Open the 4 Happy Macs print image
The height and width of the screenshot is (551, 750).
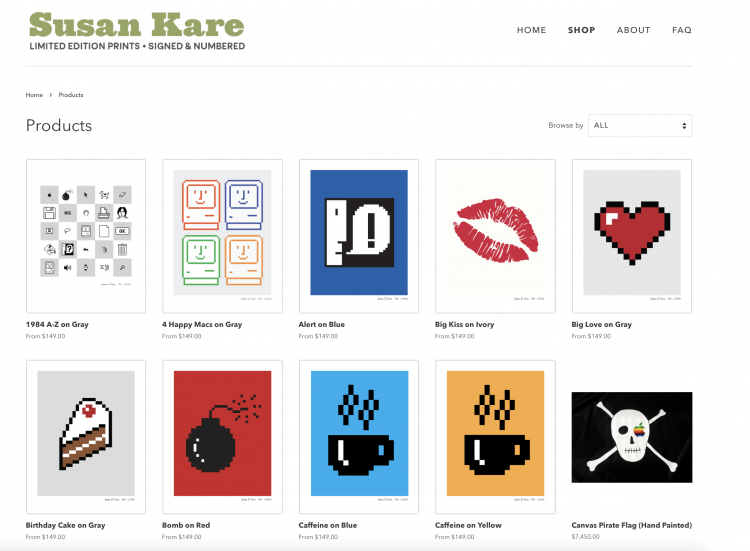point(222,236)
